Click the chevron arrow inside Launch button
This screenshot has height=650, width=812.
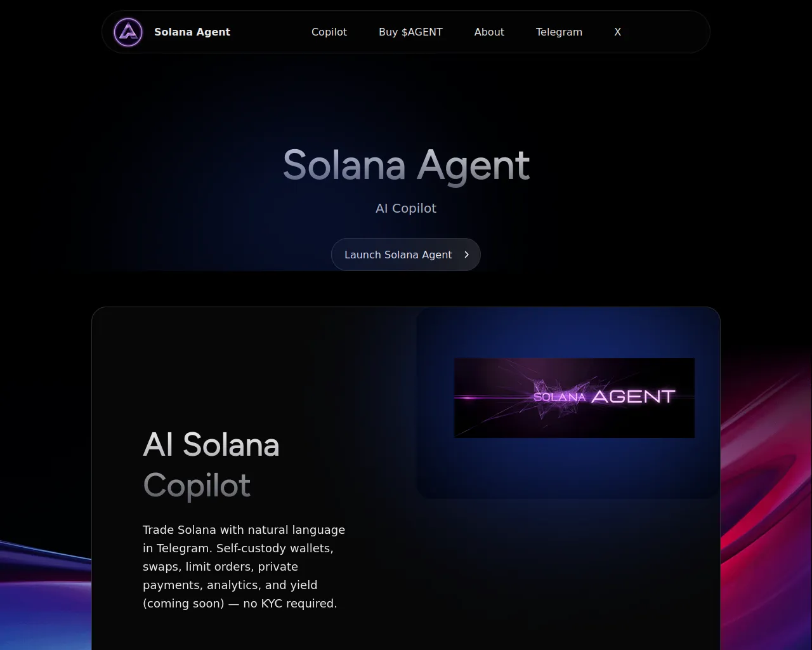(x=466, y=255)
